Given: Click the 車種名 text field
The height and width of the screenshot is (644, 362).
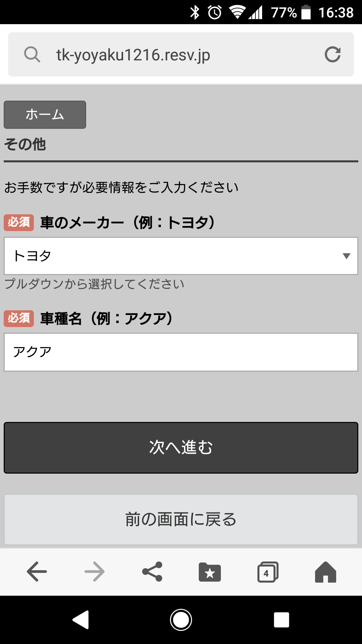Looking at the screenshot, I should coord(181,352).
